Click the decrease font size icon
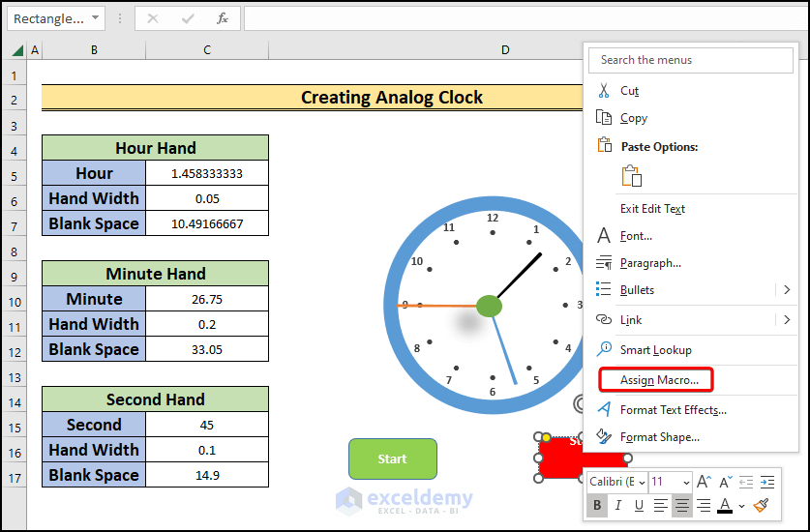 tap(726, 482)
